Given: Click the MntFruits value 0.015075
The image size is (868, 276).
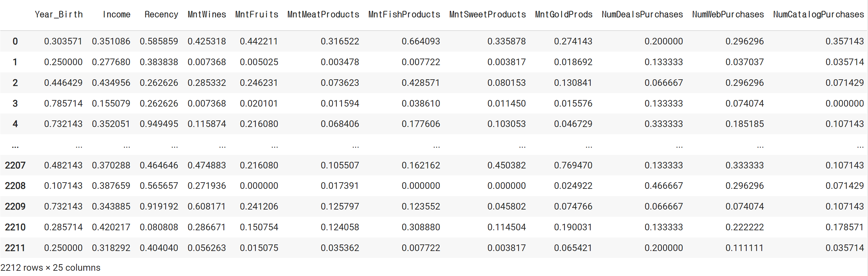Looking at the screenshot, I should 259,248.
